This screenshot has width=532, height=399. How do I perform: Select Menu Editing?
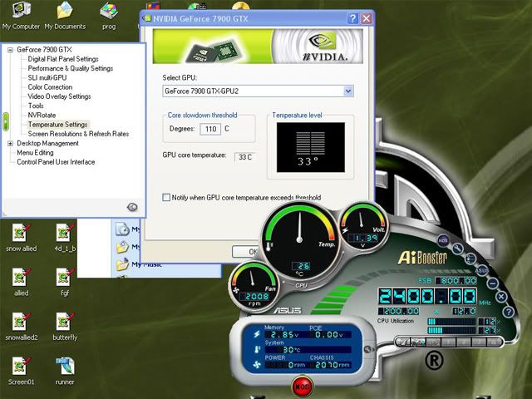point(35,153)
